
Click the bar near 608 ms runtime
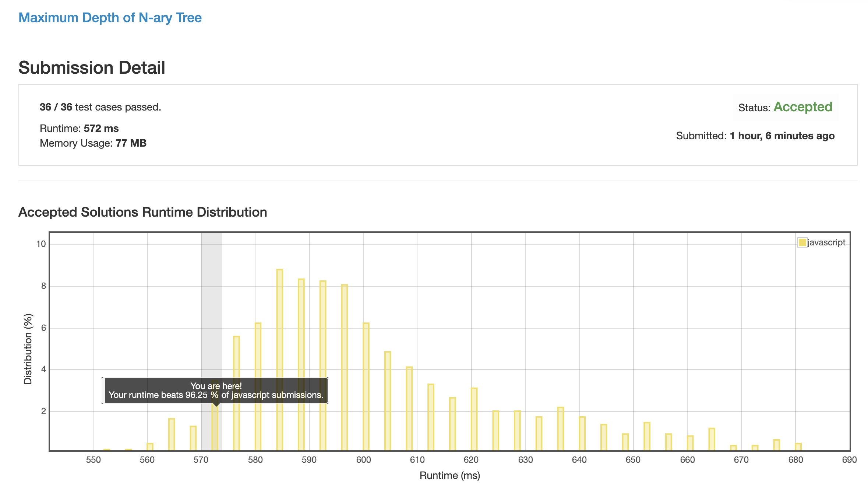[x=409, y=409]
